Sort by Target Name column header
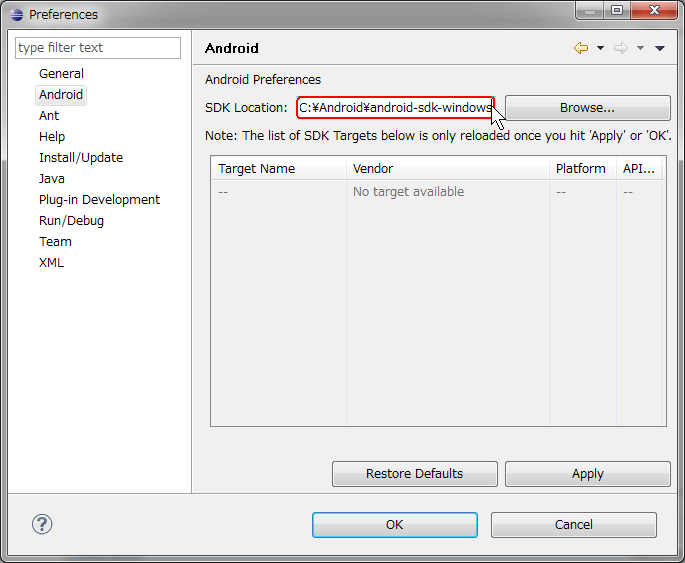The image size is (685, 563). click(x=279, y=169)
